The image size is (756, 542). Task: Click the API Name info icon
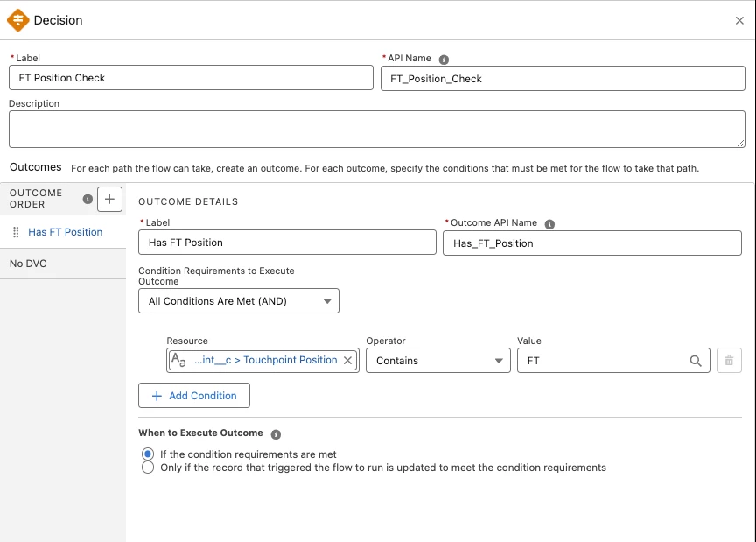pyautogui.click(x=444, y=59)
